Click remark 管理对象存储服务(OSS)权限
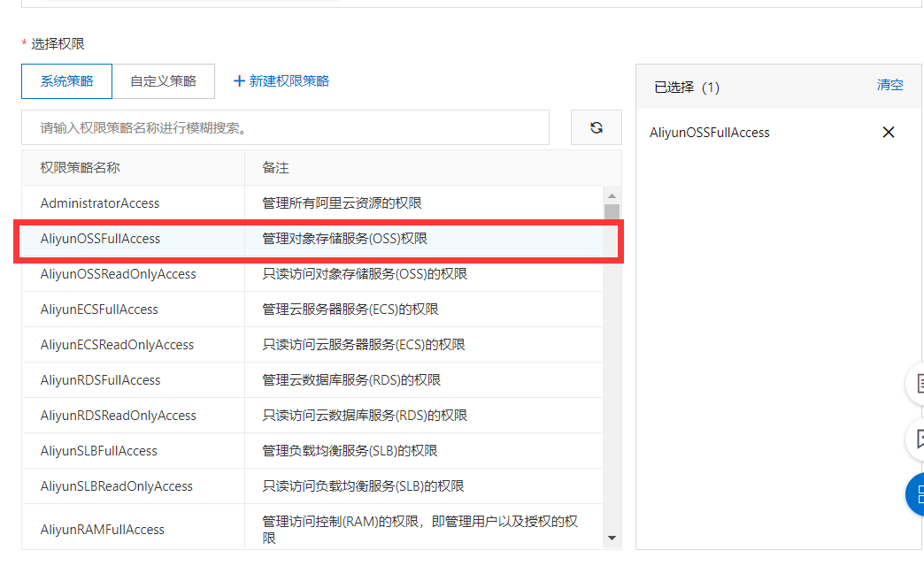The height and width of the screenshot is (581, 924). tap(345, 239)
